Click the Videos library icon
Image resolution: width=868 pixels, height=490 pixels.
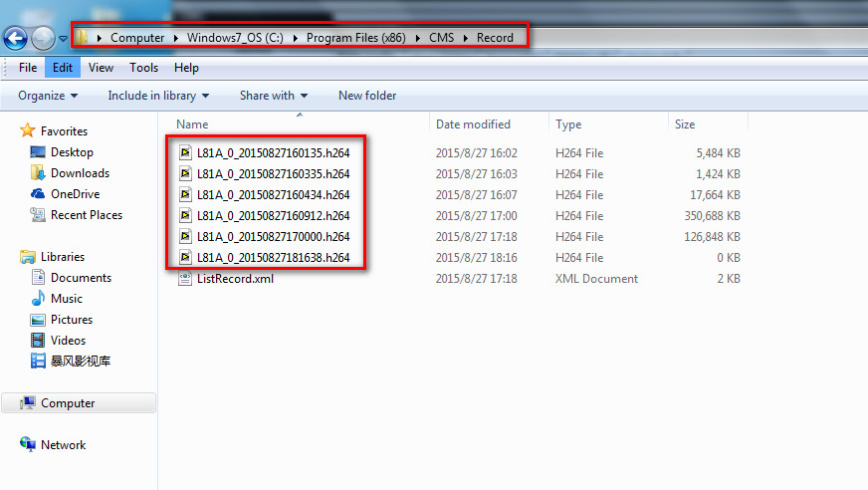coord(38,340)
